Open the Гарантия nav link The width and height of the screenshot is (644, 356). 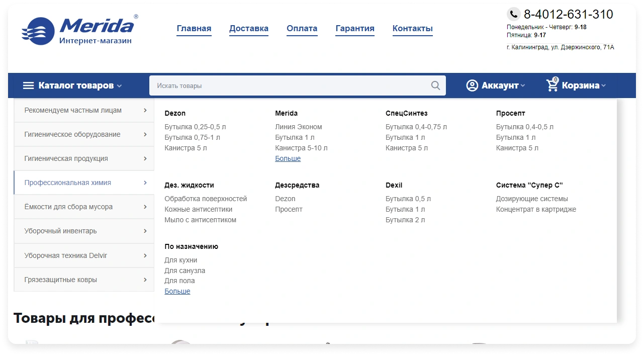[x=355, y=29]
